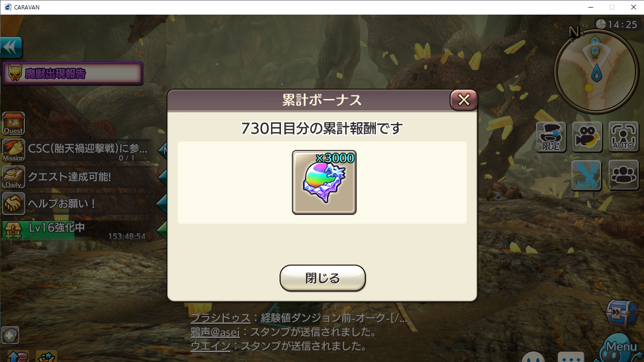644x362 pixels.
Task: Collapse the side panel with the double arrow
Action: (11, 48)
